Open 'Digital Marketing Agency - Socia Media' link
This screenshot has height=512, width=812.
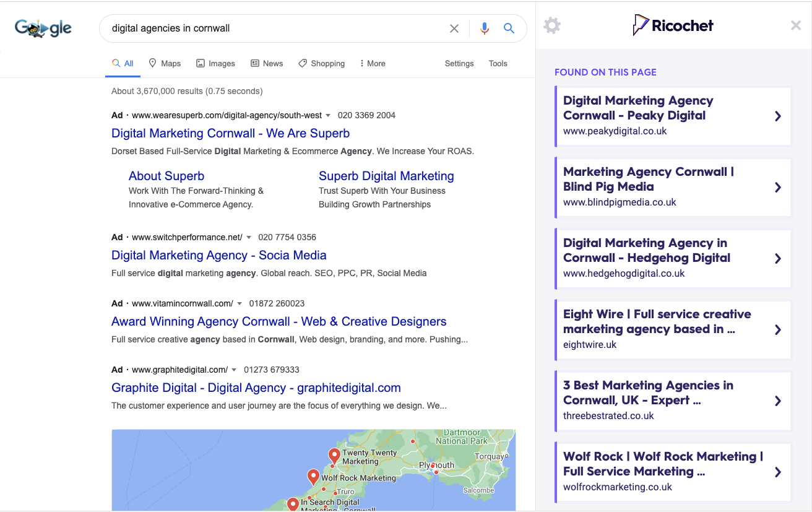click(218, 255)
